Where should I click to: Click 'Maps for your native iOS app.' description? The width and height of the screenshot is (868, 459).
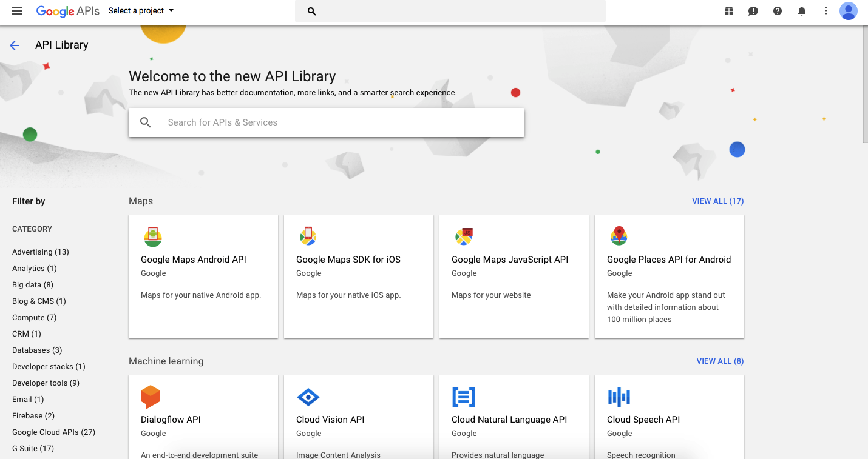pos(348,295)
